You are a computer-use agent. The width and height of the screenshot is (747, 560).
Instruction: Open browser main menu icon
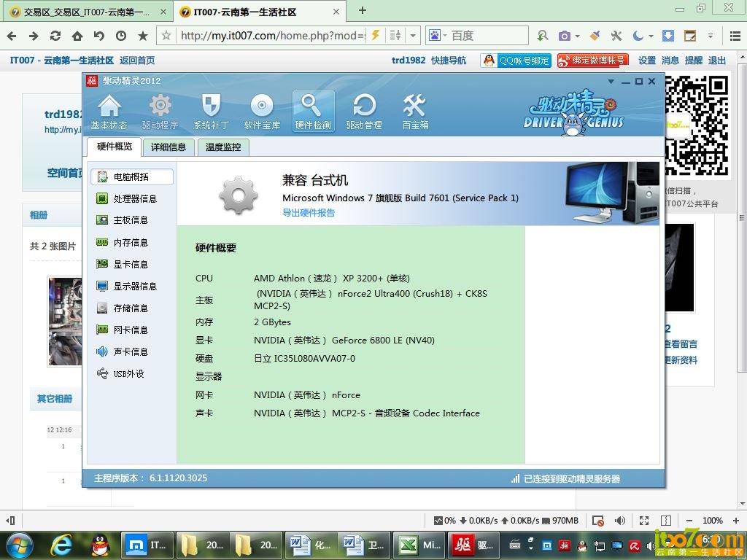point(735,36)
